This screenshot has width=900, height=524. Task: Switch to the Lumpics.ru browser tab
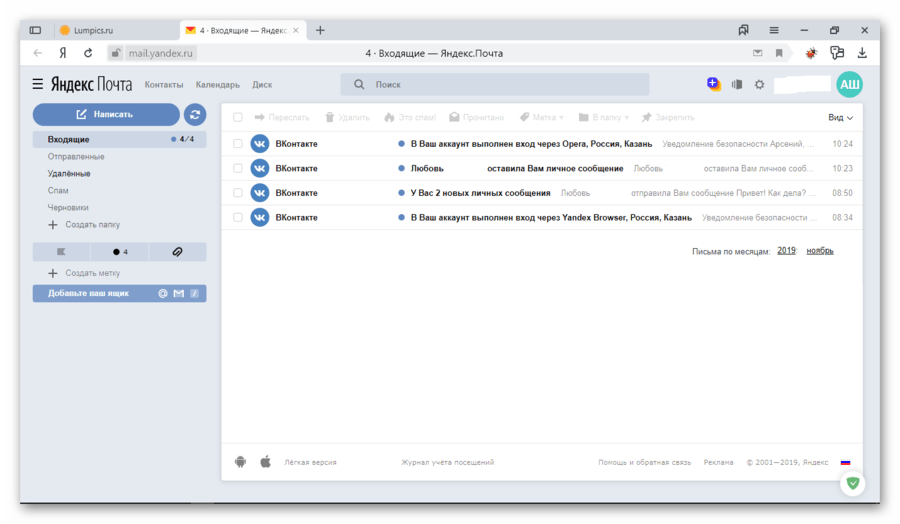(x=118, y=30)
